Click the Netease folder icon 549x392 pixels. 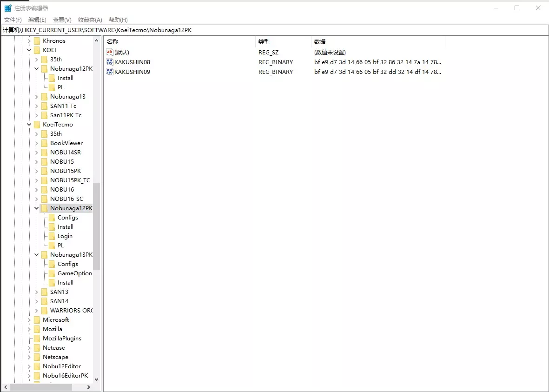(37, 348)
